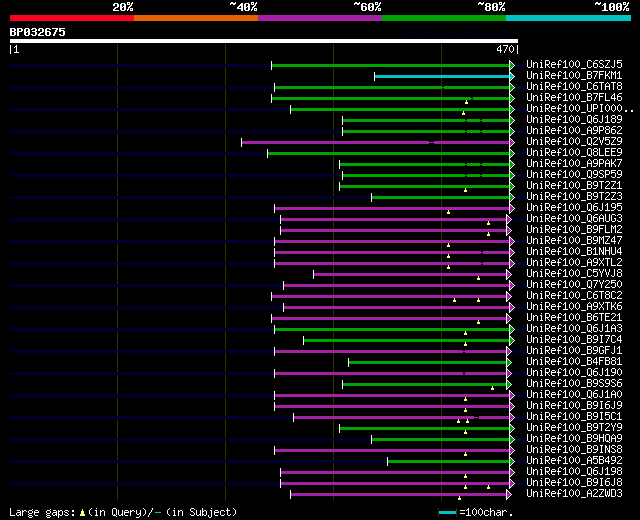The width and height of the screenshot is (640, 520).
Task: Click the white query sequence bar
Action: pyautogui.click(x=264, y=41)
